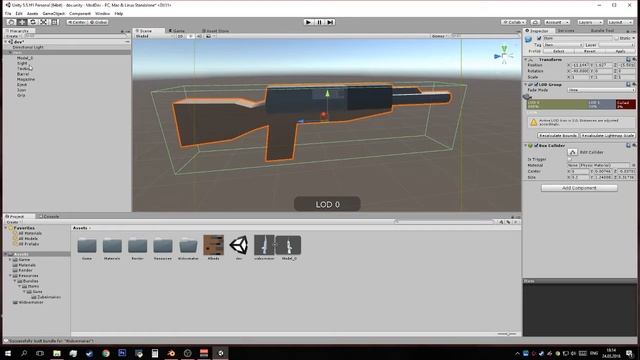Screen dimensions: 640x360
Task: Collapse the Resources folder in Project tree
Action: pos(11,276)
